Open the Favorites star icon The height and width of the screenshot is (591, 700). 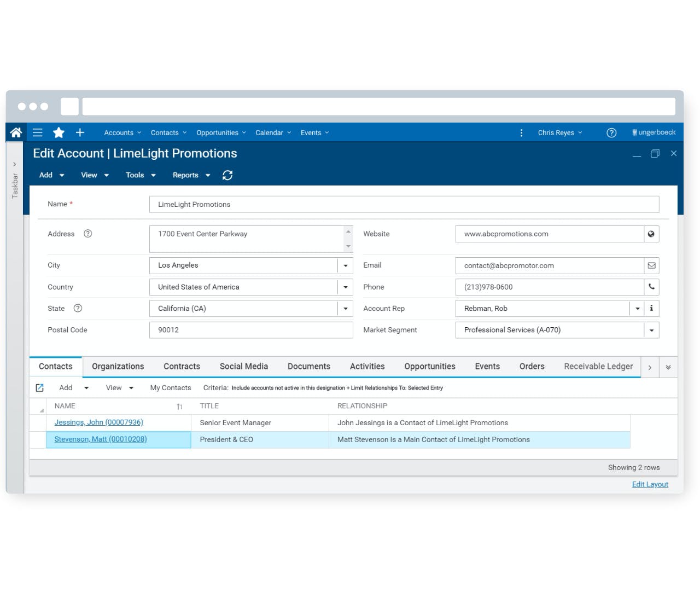click(59, 132)
